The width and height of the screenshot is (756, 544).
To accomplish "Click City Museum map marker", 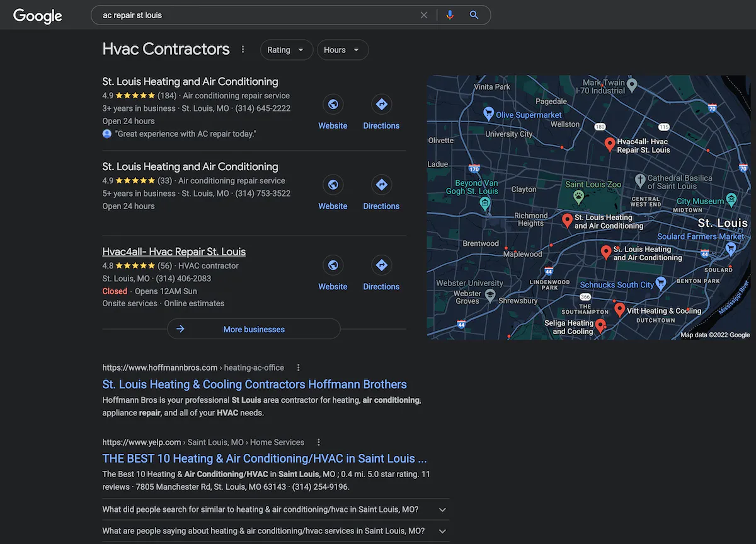I will (x=731, y=200).
